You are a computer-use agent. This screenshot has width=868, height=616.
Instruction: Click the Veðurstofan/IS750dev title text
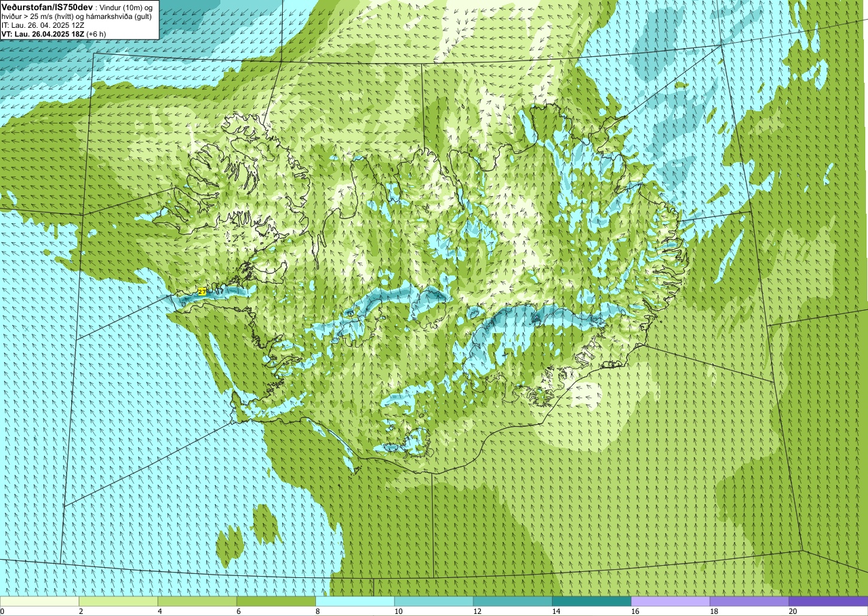[47, 6]
